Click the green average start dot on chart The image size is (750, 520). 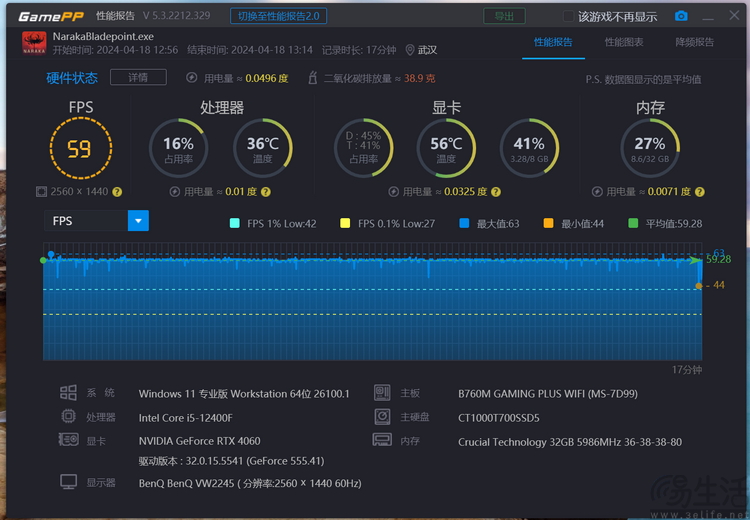point(43,260)
